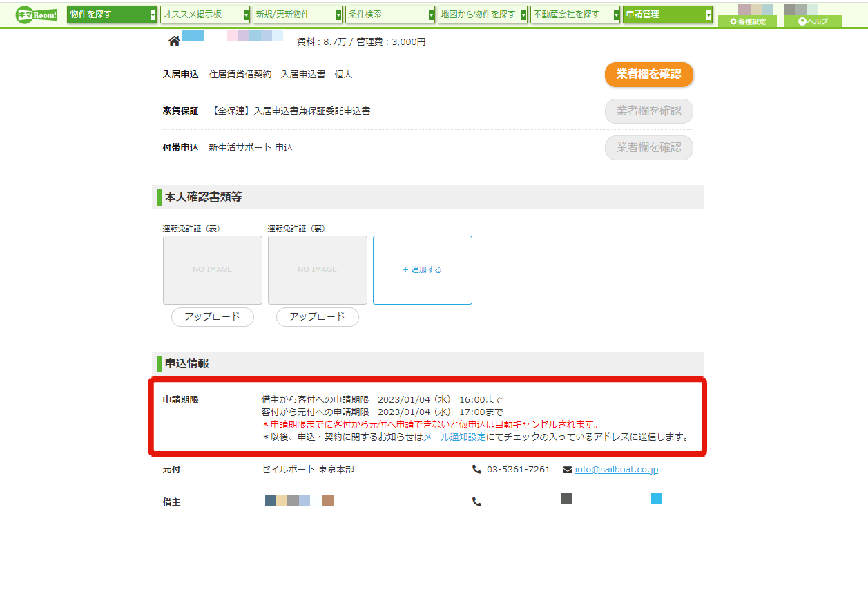Click the キマRoom! logo

coord(37,15)
